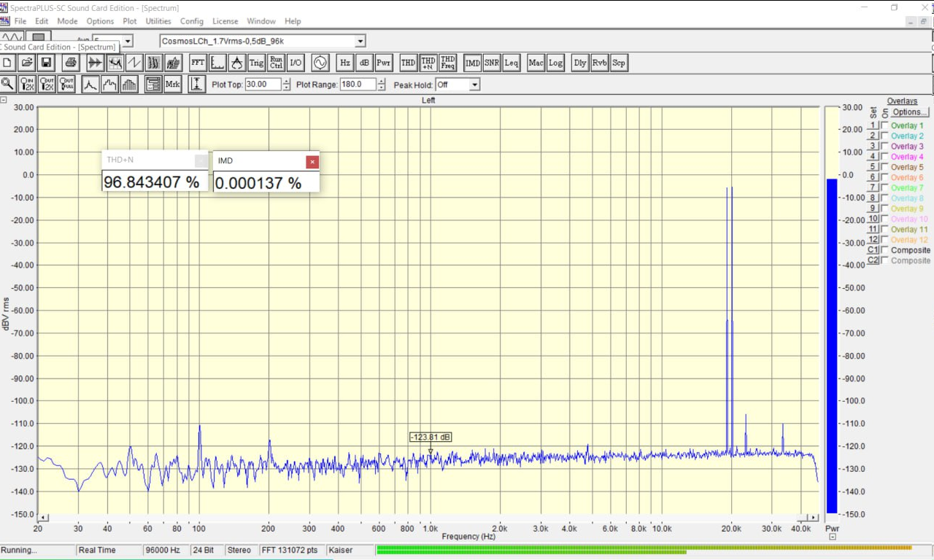Click the magnifier zoom icon
Screen dimensions: 934x560
click(7, 84)
